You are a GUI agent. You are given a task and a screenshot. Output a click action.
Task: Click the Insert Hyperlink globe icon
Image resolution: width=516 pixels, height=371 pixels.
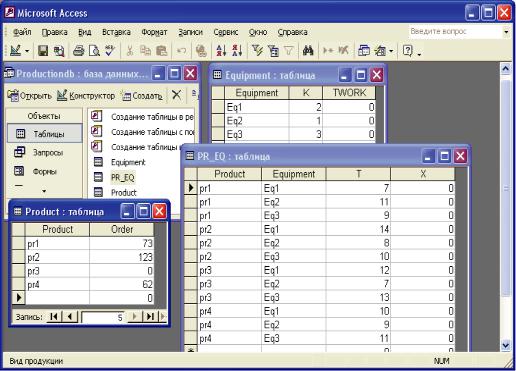(x=201, y=51)
